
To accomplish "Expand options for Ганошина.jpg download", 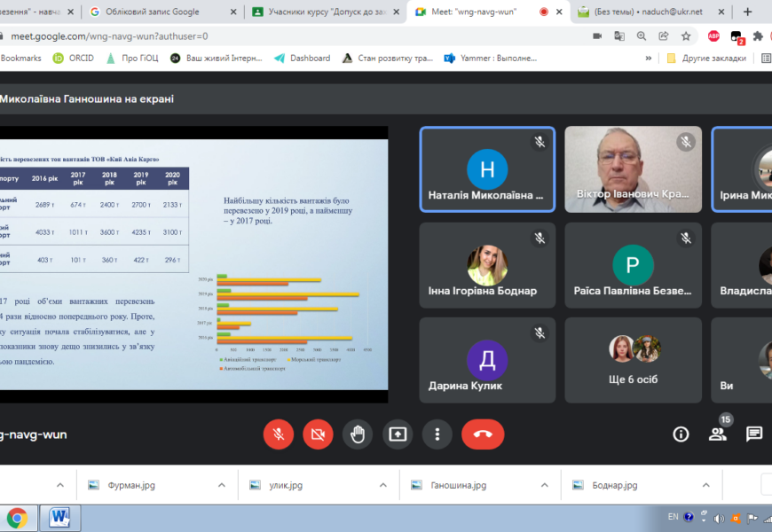I will click(545, 485).
